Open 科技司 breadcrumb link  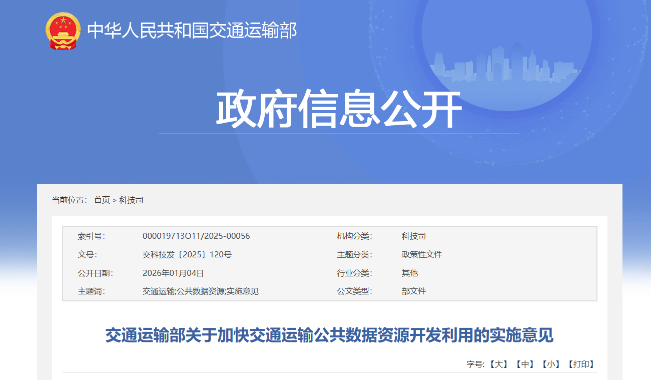(131, 200)
